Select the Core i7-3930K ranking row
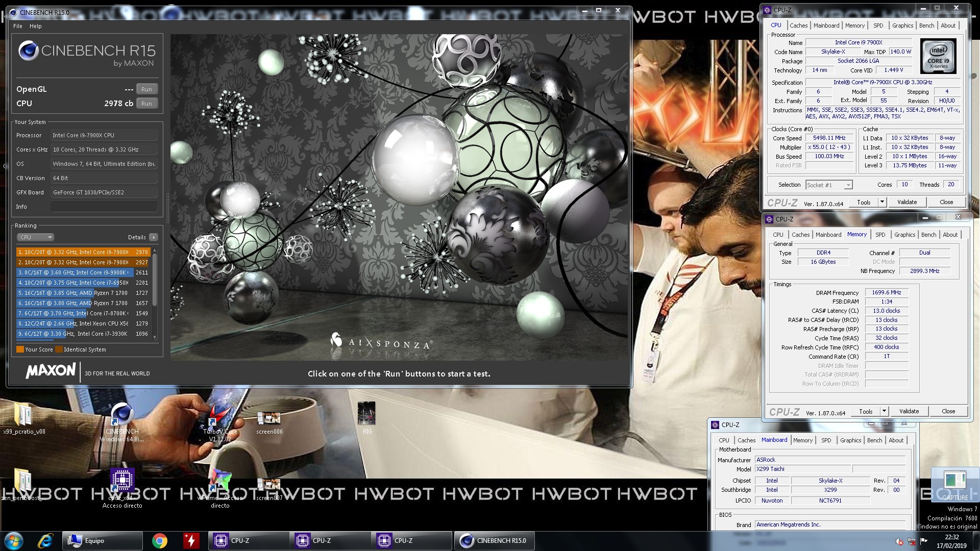 pyautogui.click(x=83, y=334)
